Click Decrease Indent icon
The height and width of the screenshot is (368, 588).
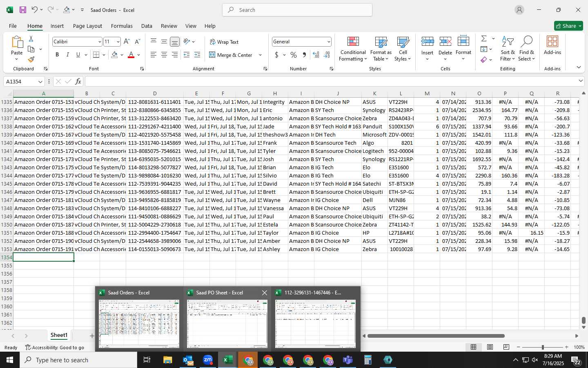pos(187,55)
